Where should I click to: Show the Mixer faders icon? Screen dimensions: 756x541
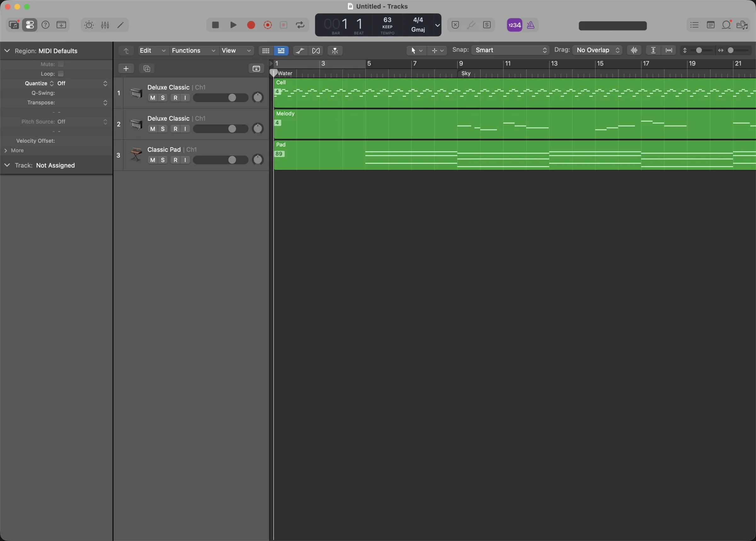click(105, 25)
